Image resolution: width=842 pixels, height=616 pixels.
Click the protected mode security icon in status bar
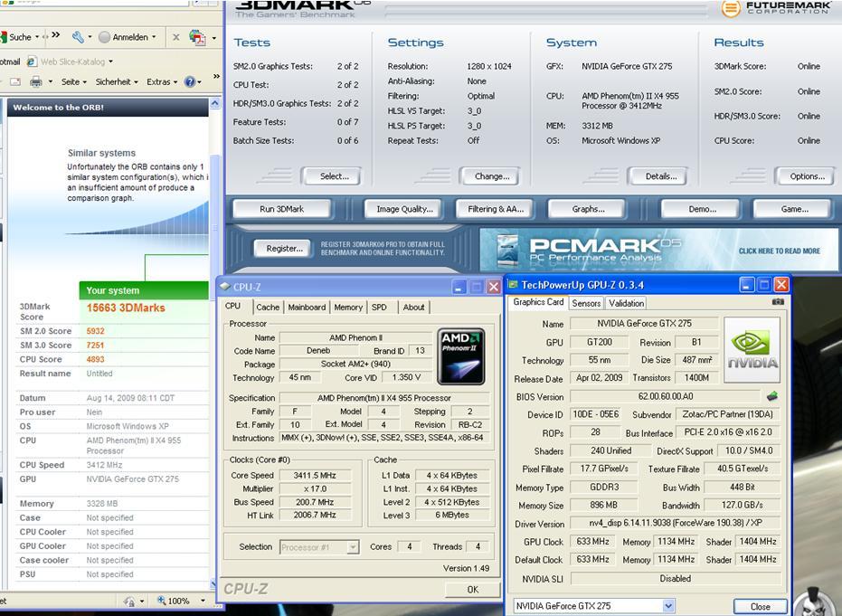coord(129,601)
